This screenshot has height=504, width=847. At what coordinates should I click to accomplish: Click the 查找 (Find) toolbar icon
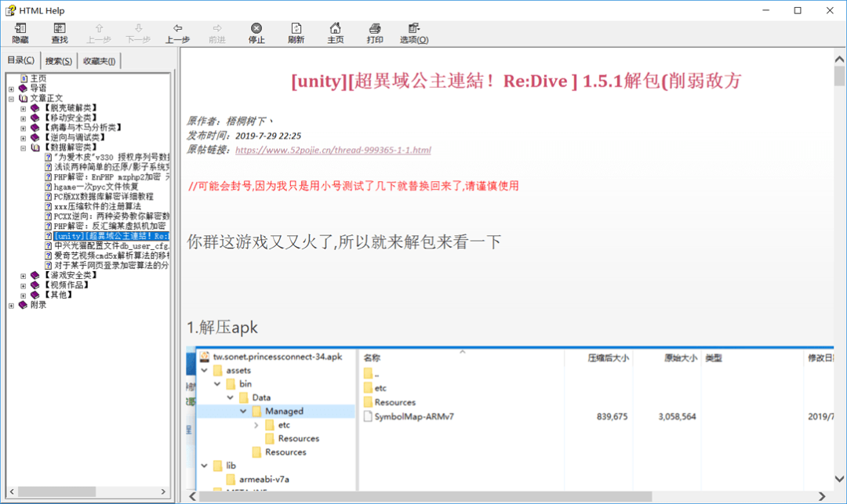click(x=60, y=28)
